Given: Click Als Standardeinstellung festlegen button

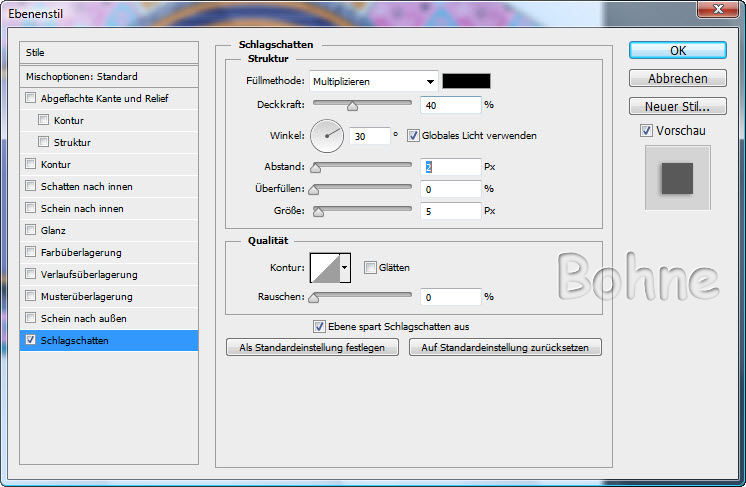Looking at the screenshot, I should [313, 348].
